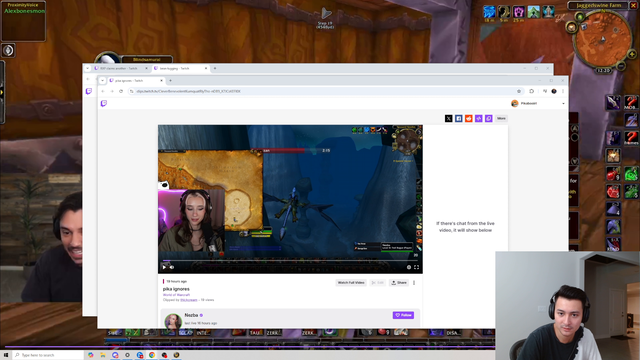Open Chrome three-dot menu
Screen dimensions: 640x360
tap(563, 91)
